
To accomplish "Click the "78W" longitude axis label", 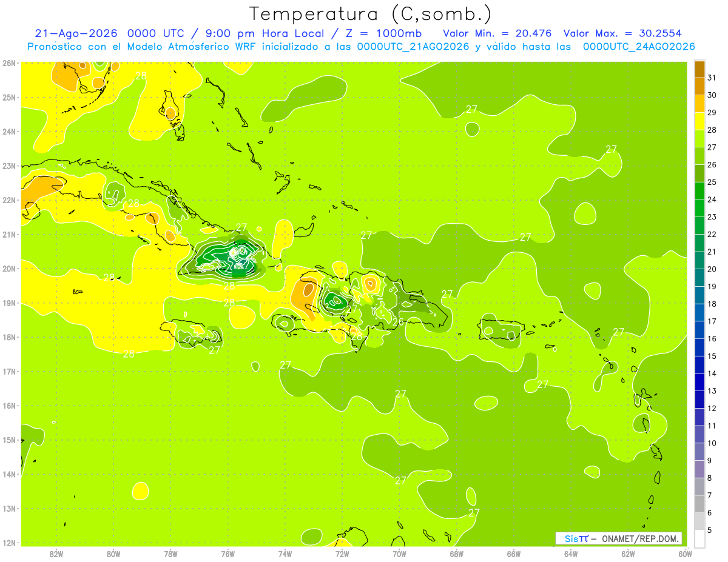I will pos(170,554).
